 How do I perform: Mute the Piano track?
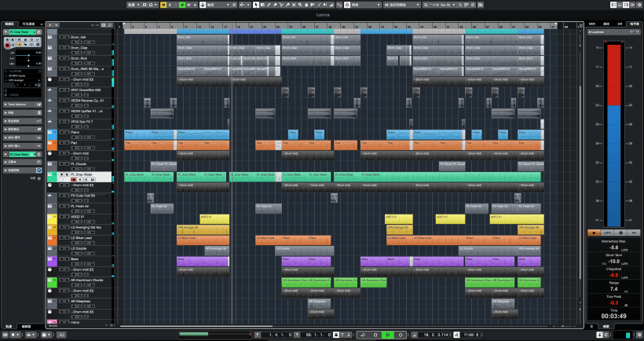(x=61, y=132)
